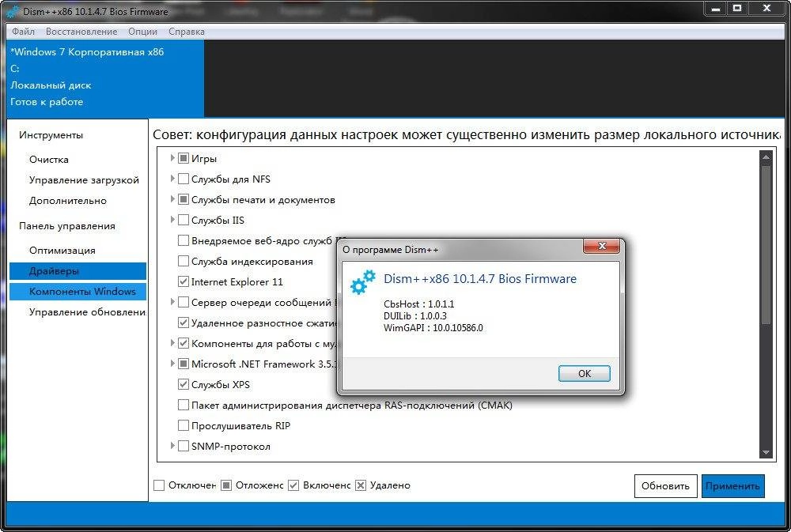Check Внедряемое веб-ядро служб IIS

click(184, 240)
